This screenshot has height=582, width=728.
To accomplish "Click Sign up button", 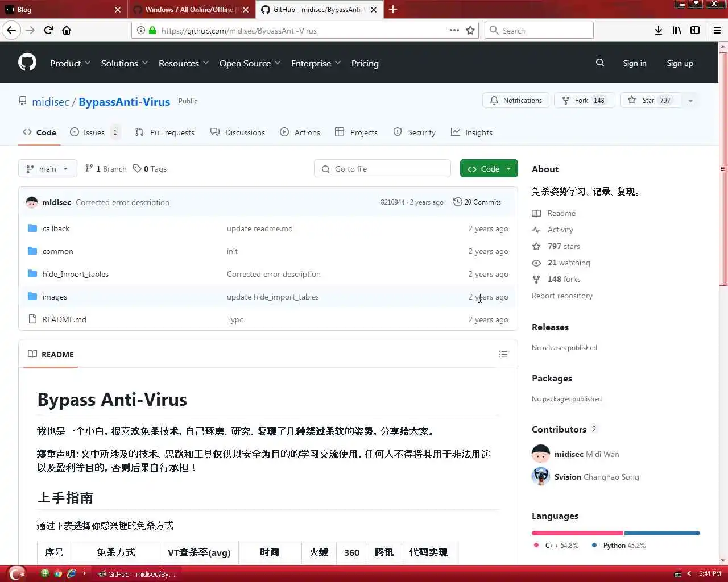I will [680, 63].
